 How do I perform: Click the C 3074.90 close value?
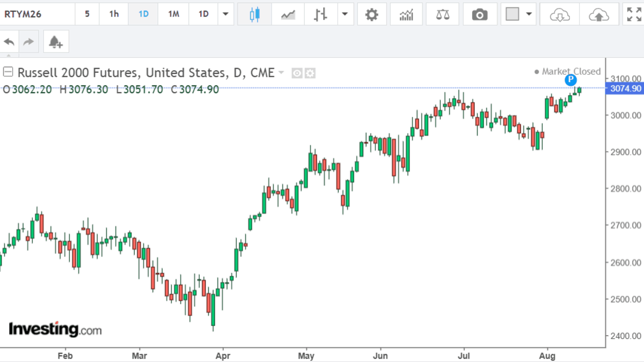pyautogui.click(x=195, y=90)
